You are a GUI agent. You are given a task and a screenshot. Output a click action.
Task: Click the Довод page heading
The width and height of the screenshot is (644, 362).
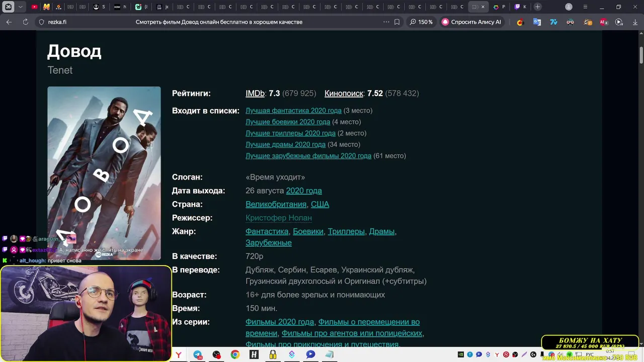(x=74, y=51)
